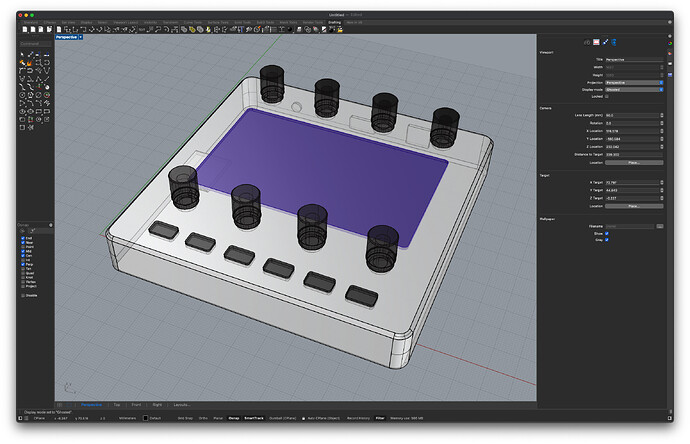Image resolution: width=690 pixels, height=444 pixels.
Task: Toggle Ortho in status bar
Action: 203,418
